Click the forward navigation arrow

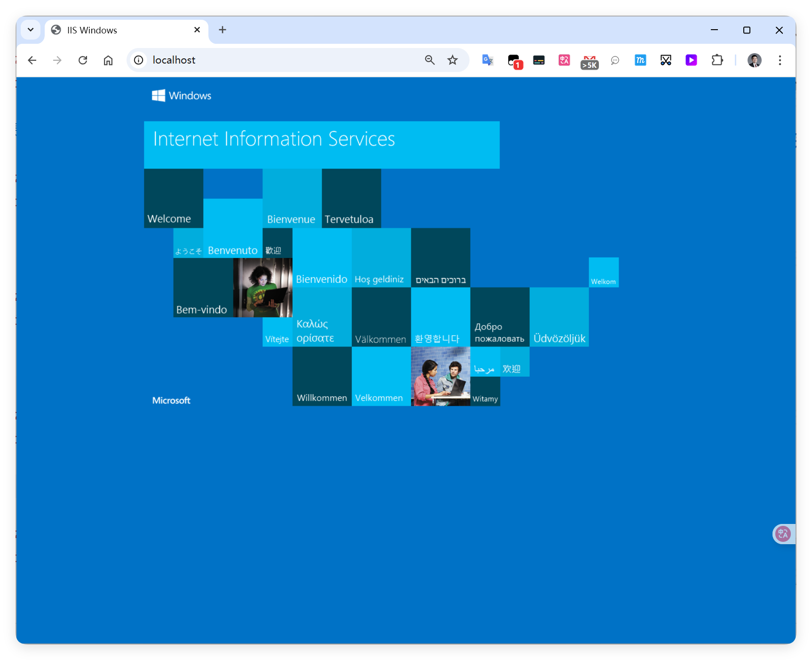[57, 60]
